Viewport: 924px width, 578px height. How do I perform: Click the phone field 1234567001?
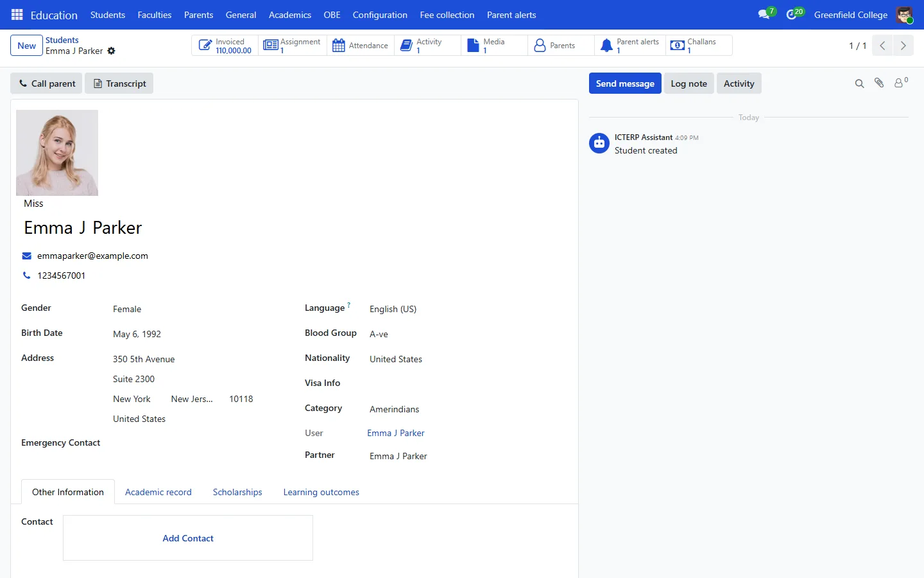tap(61, 276)
